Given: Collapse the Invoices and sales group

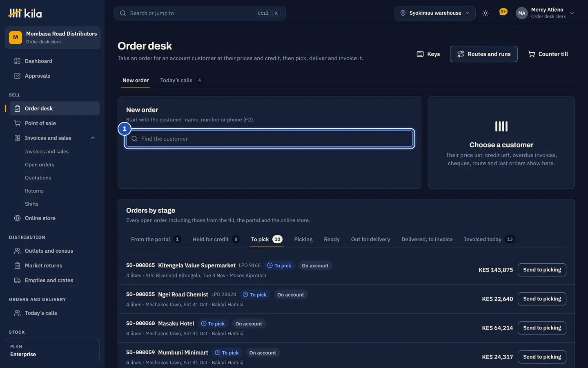Looking at the screenshot, I should click(93, 138).
